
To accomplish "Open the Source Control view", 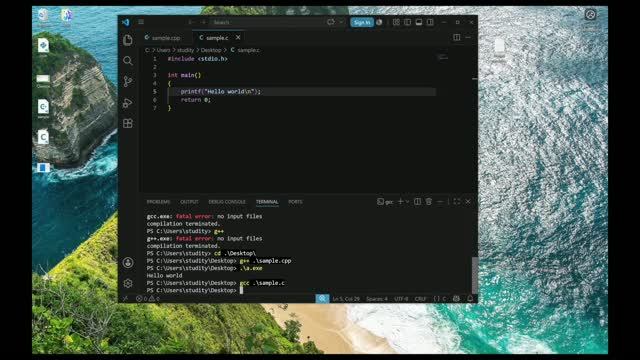I will click(128, 82).
